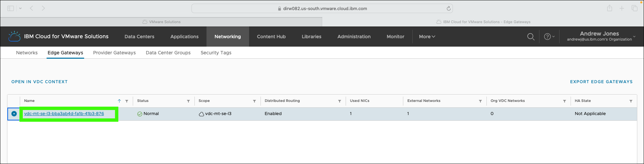
Task: Click the Safari sidebar toggle icon
Action: (x=11, y=8)
